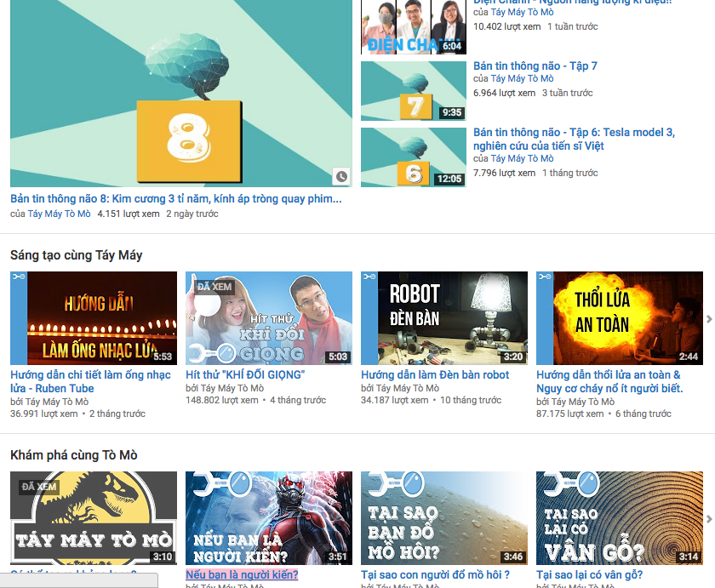This screenshot has width=715, height=588.
Task: Open the 'Tại sao bạn đổ mồ hôi?' thumbnail
Action: point(444,518)
